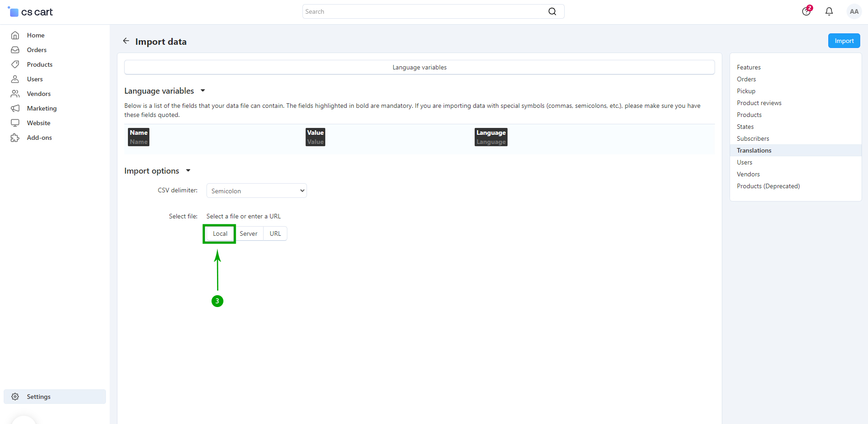Viewport: 868px width, 424px height.
Task: Go back using the arrow icon
Action: (126, 41)
